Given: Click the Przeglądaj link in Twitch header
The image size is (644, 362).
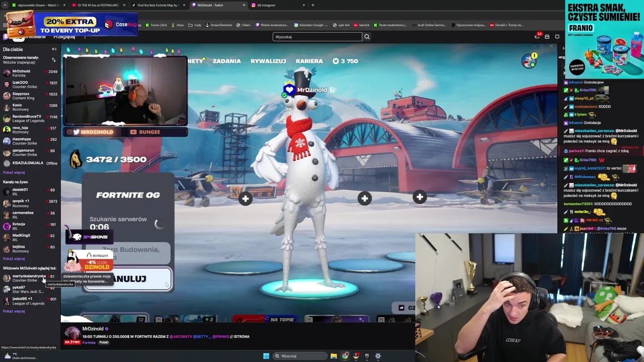Looking at the screenshot, I should pos(64,37).
